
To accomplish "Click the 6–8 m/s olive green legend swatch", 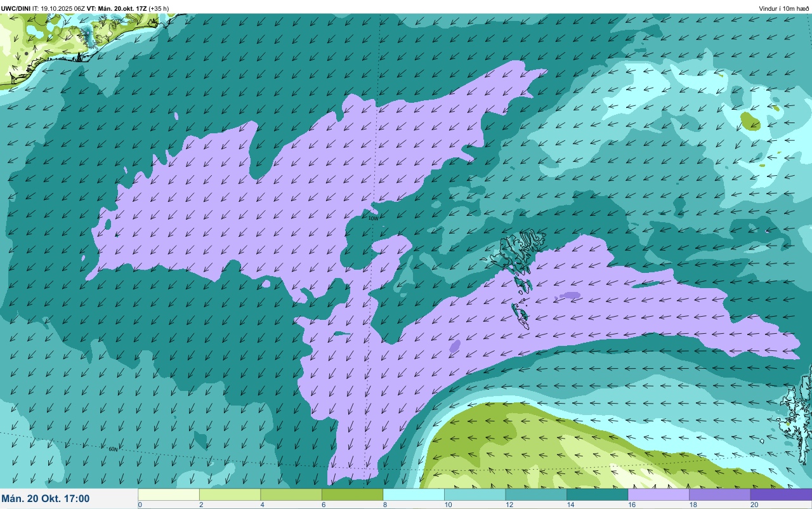I will tap(353, 494).
